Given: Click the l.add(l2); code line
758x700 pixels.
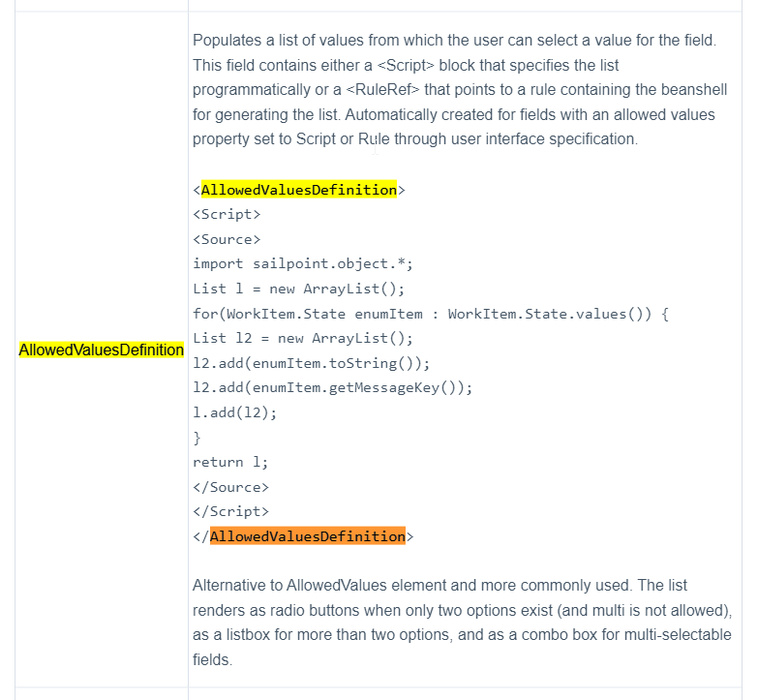Looking at the screenshot, I should click(234, 412).
